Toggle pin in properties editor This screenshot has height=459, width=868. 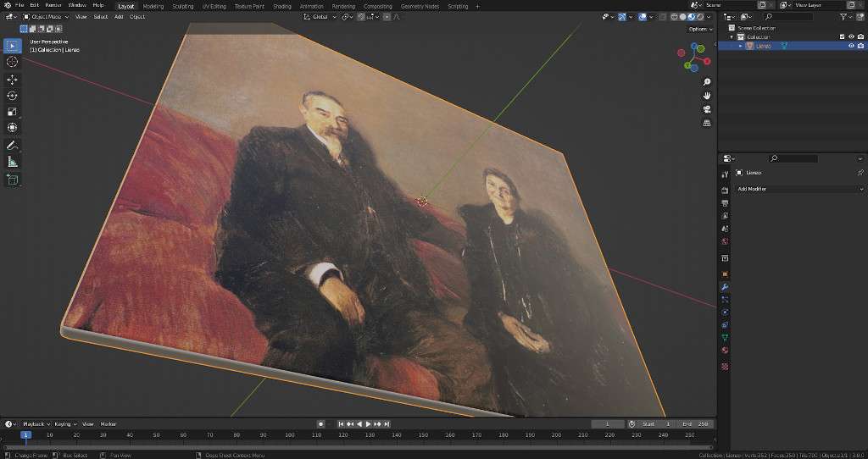tap(860, 173)
